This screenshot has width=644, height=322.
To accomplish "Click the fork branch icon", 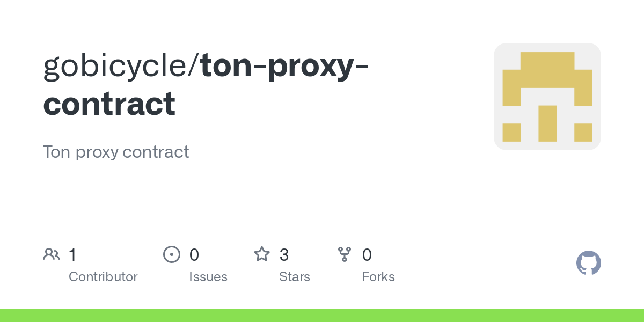I will click(345, 254).
